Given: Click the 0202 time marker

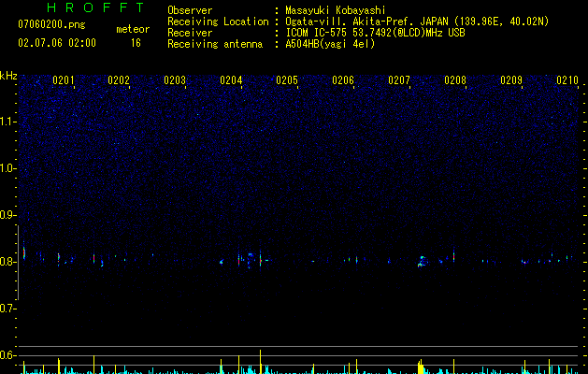Looking at the screenshot, I should pyautogui.click(x=119, y=80).
